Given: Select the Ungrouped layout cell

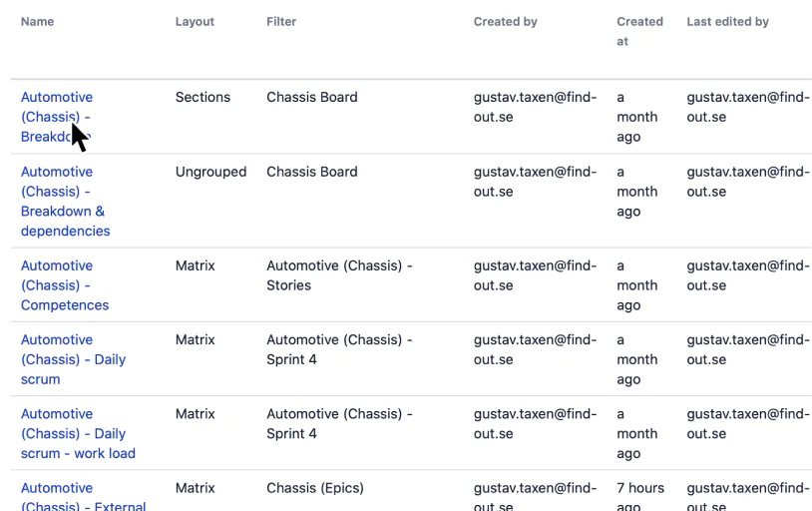Looking at the screenshot, I should coord(210,172).
